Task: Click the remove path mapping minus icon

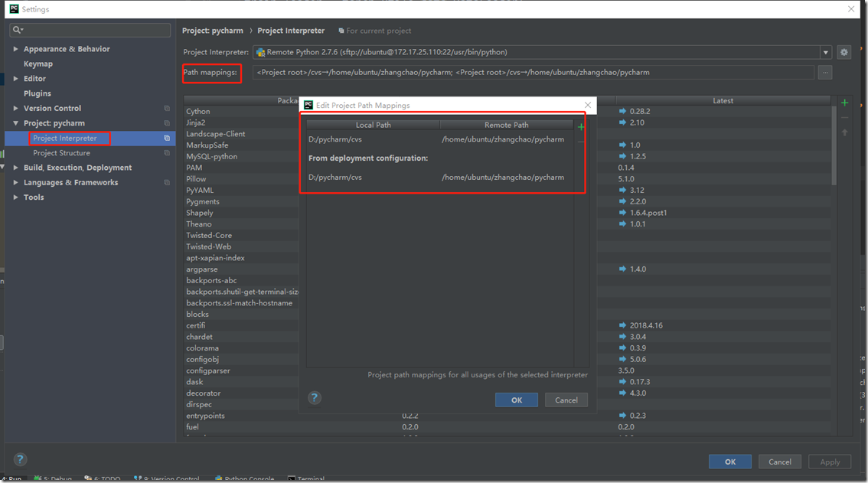Action: pyautogui.click(x=581, y=142)
